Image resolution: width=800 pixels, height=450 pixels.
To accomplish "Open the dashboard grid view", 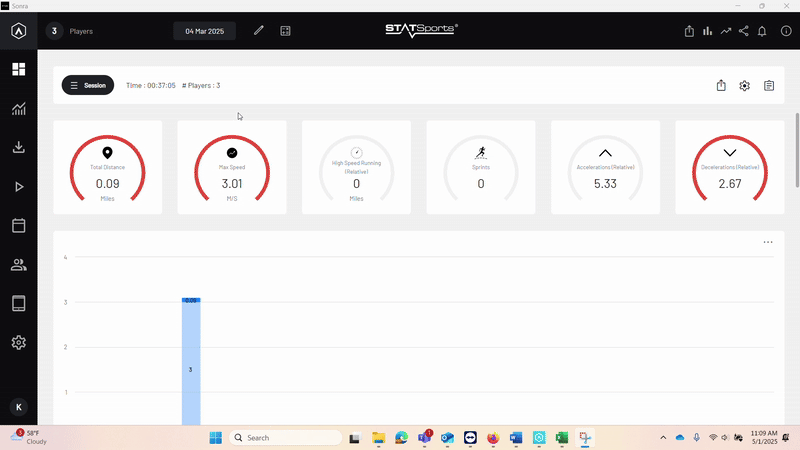I will tap(18, 69).
